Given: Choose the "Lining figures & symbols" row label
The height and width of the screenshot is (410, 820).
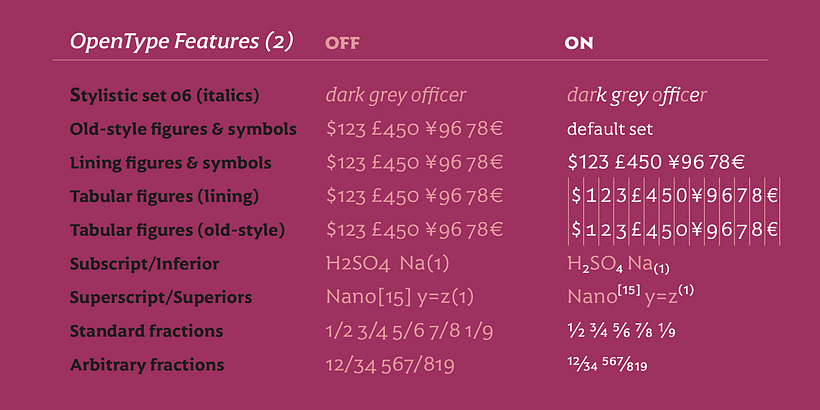Looking at the screenshot, I should pos(171,162).
